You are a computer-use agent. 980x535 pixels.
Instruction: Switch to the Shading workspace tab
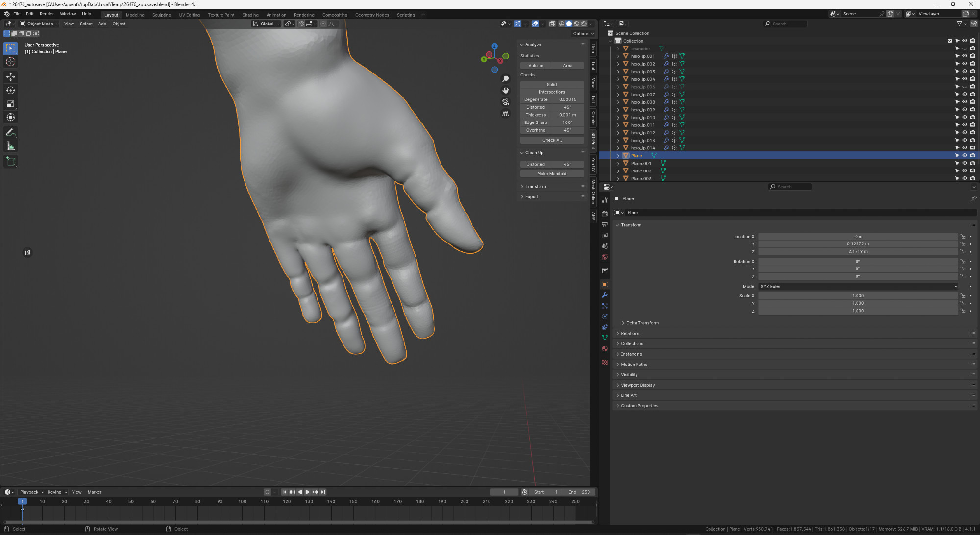tap(250, 15)
